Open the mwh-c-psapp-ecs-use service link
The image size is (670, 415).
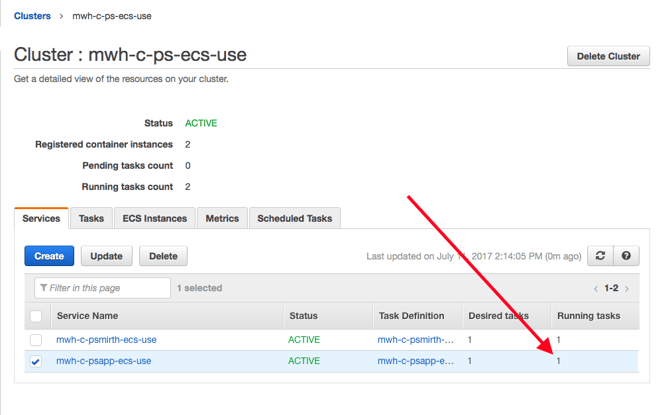point(103,361)
